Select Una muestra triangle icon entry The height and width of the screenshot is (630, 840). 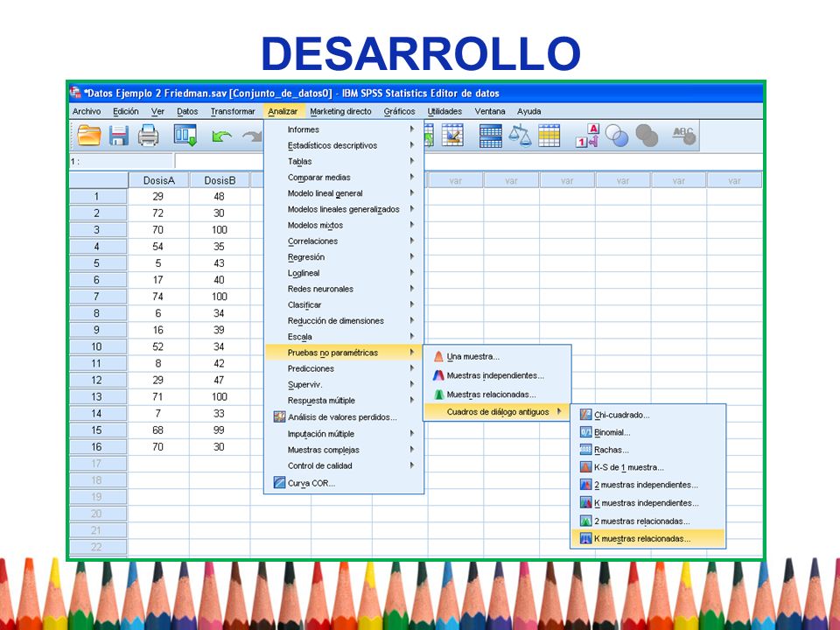[497, 356]
